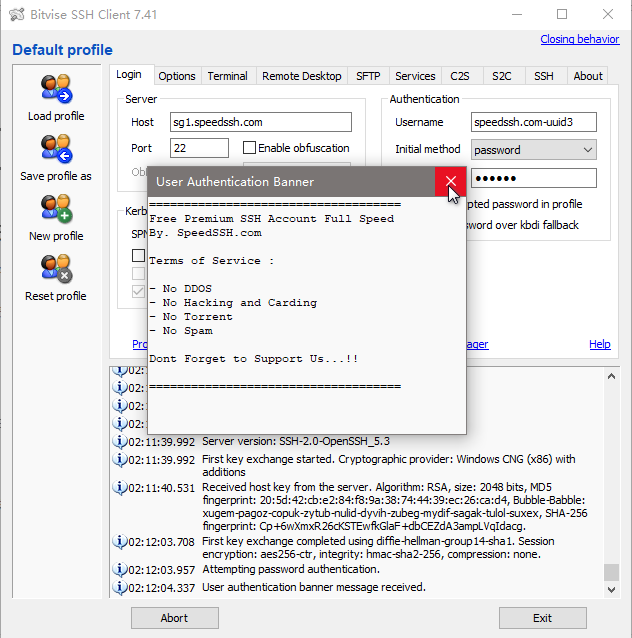632x638 pixels.
Task: Switch to the Services tab
Action: point(415,76)
